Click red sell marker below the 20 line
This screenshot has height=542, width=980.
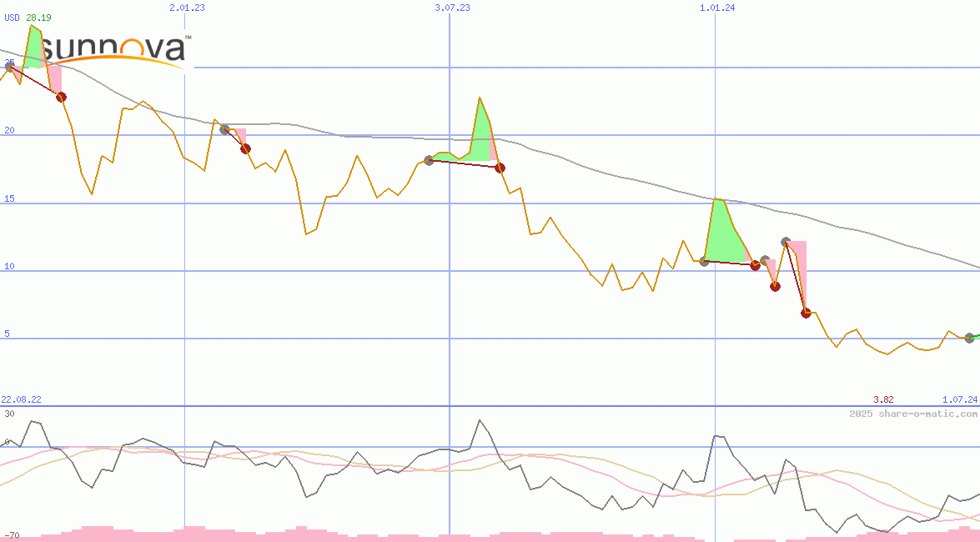pos(245,148)
